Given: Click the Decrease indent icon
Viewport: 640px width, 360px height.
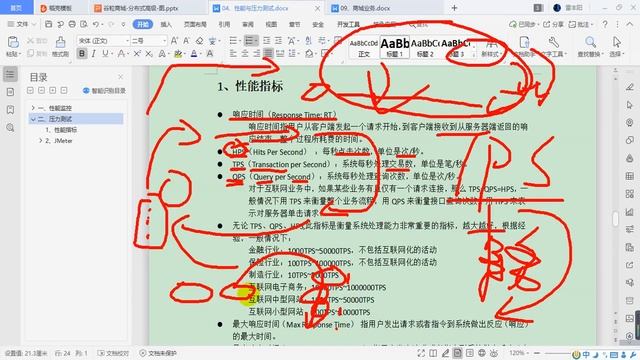Looking at the screenshot, I should click(267, 40).
